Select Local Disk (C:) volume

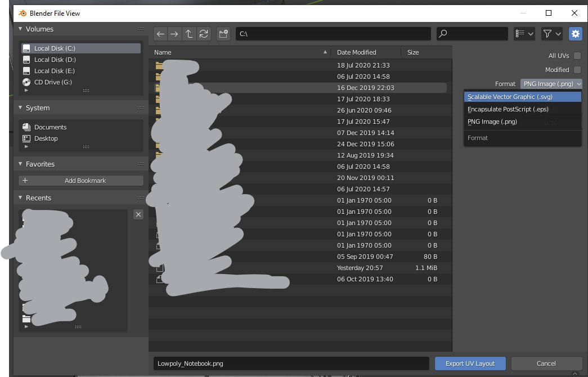pyautogui.click(x=82, y=48)
